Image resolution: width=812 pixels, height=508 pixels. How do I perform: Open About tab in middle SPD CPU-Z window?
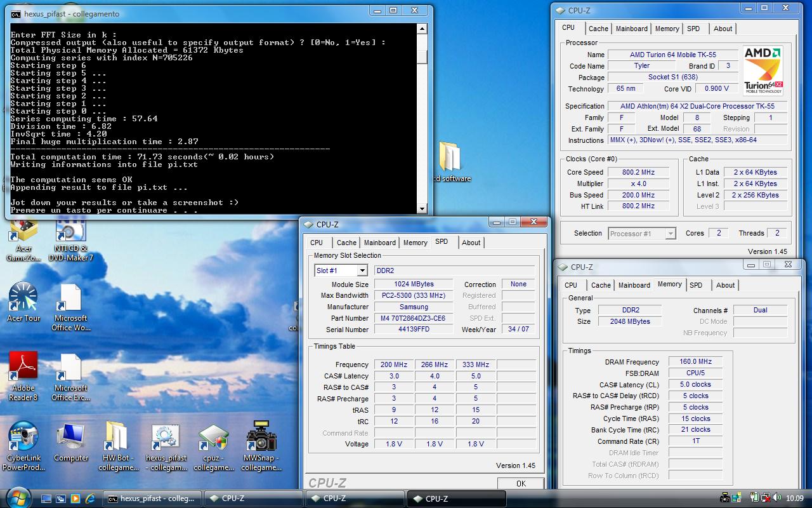point(471,243)
